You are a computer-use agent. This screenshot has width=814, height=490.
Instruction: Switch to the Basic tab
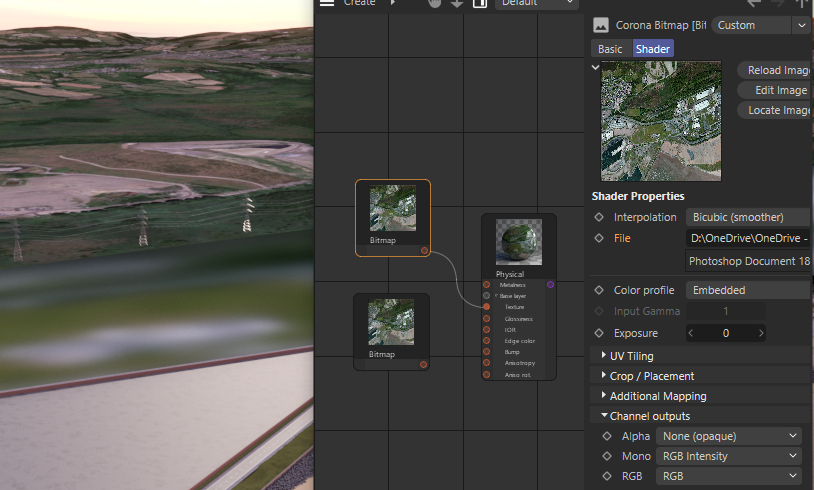tap(610, 49)
